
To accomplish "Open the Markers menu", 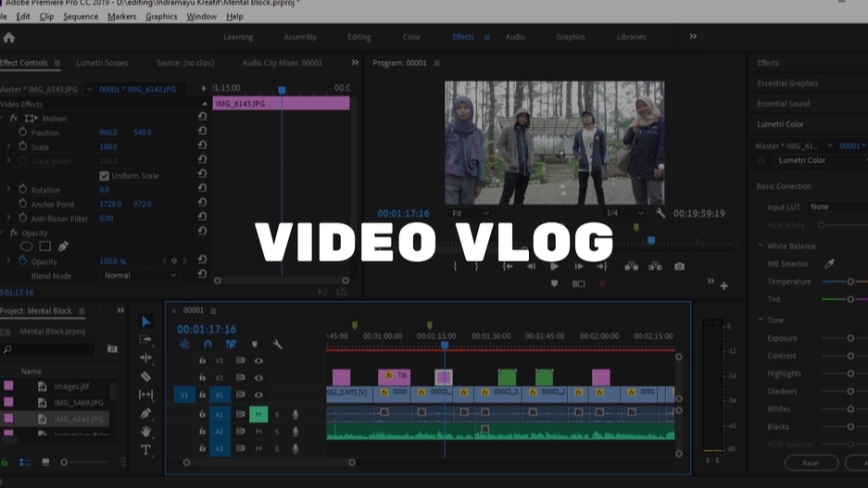I will (121, 17).
